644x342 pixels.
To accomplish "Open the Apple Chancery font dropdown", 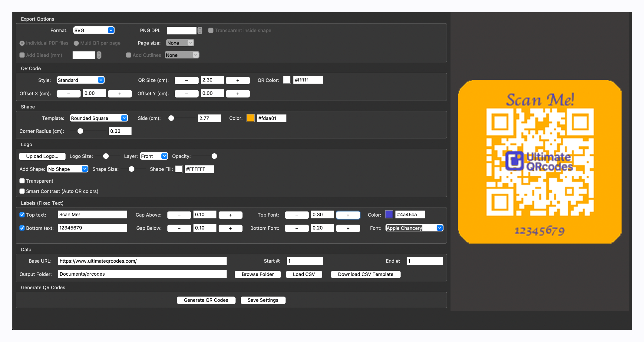I will [x=414, y=228].
